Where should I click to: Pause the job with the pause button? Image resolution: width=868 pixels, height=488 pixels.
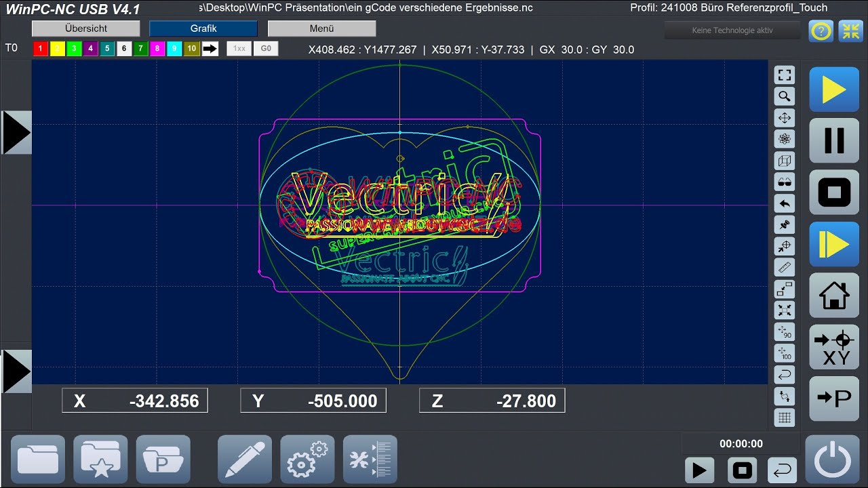tap(834, 142)
